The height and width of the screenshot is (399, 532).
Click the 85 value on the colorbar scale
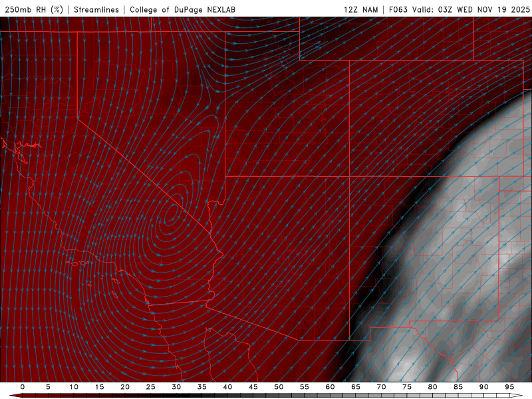tap(458, 387)
